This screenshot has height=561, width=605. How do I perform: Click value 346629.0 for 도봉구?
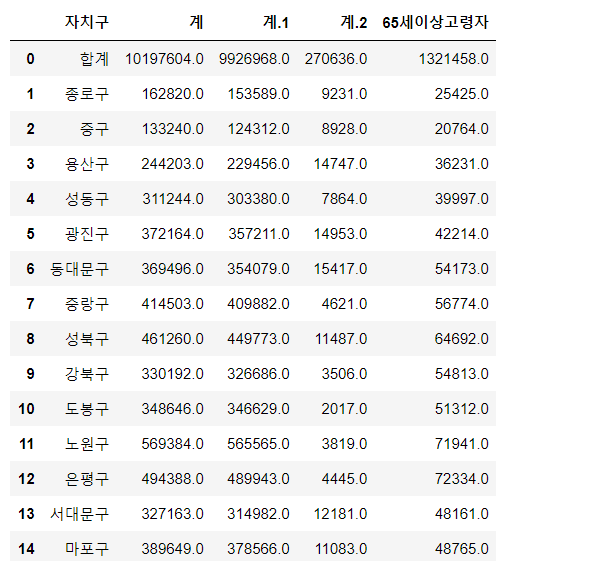(x=258, y=409)
